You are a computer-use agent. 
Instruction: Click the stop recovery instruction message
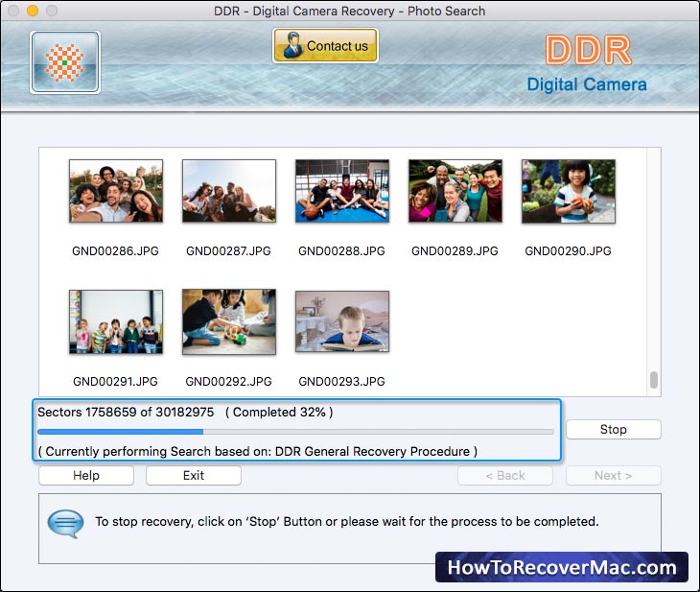tap(347, 521)
